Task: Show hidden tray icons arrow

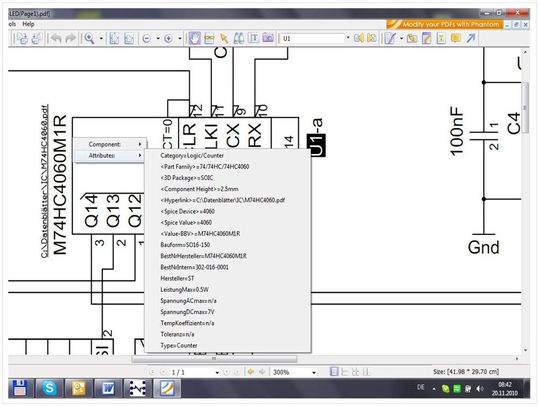Action: tap(434, 389)
